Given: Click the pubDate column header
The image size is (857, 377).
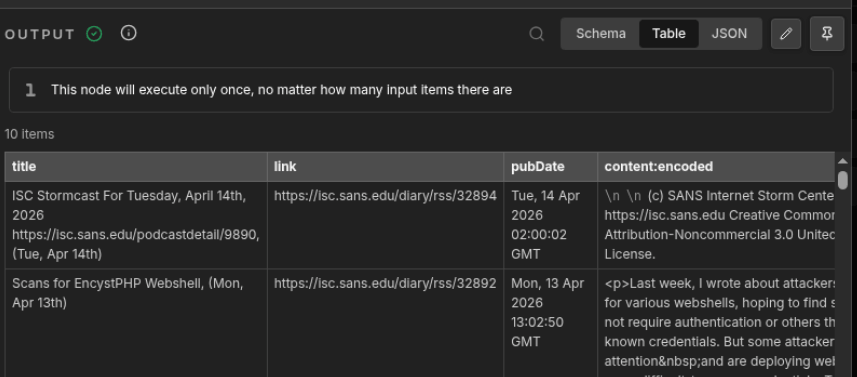Looking at the screenshot, I should coord(550,167).
